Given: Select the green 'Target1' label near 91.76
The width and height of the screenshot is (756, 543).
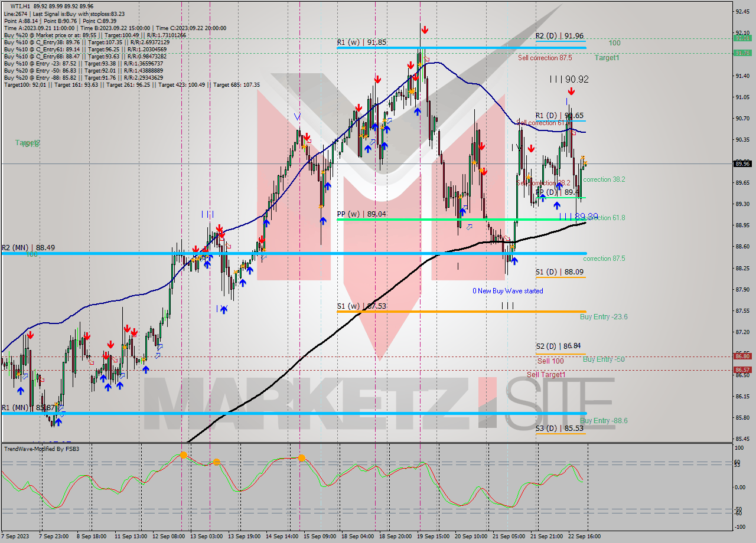Looking at the screenshot, I should pyautogui.click(x=607, y=58).
